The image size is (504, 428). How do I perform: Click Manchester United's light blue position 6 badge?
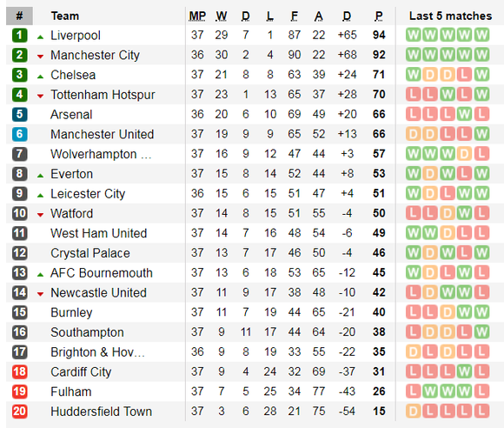[19, 134]
